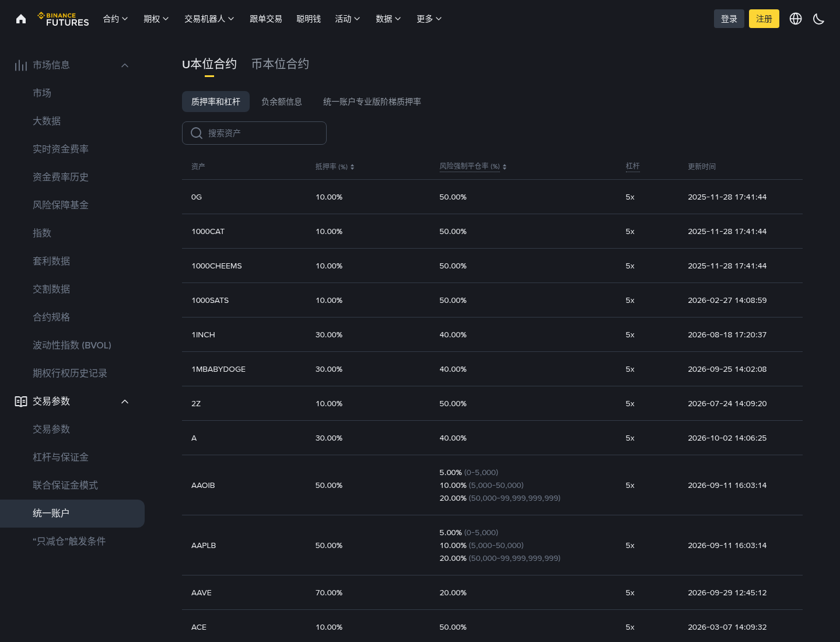Collapse the 市场信息 sidebar section

pos(125,65)
